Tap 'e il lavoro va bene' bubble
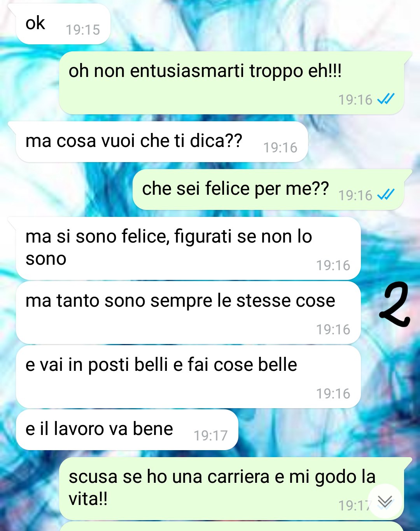The image size is (420, 531). pos(127,430)
